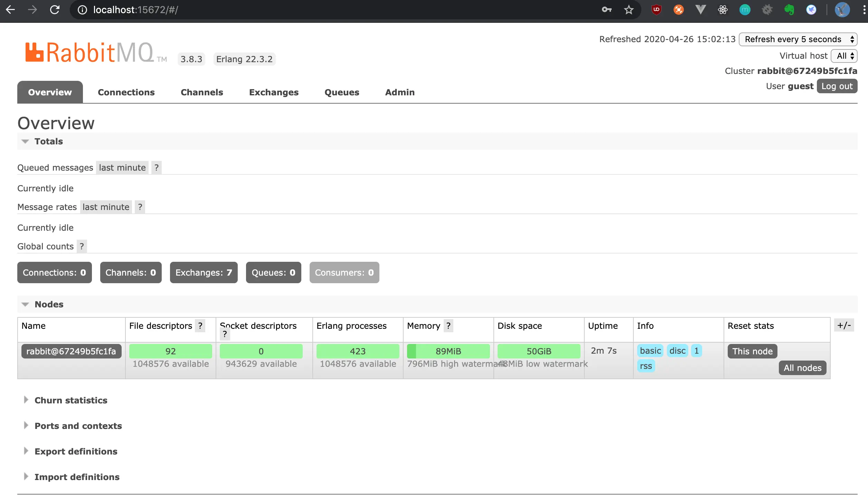Open the uBlock Origin extension icon
Image resolution: width=868 pixels, height=498 pixels.
(656, 10)
